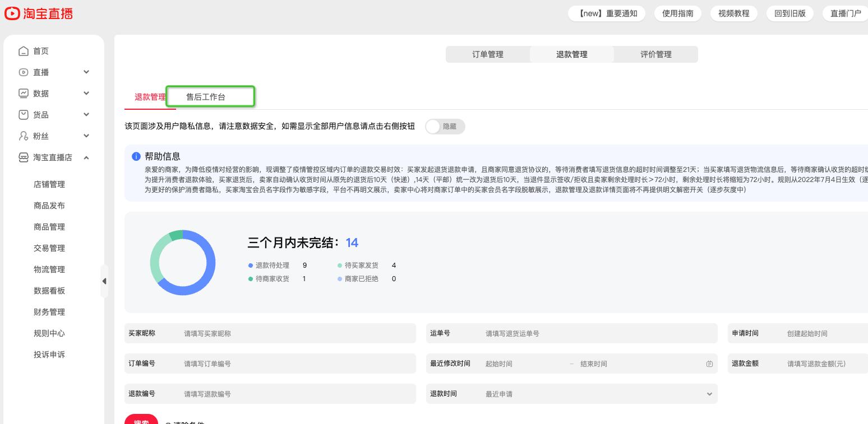Click the 淘宝直播 logo icon

[12, 13]
